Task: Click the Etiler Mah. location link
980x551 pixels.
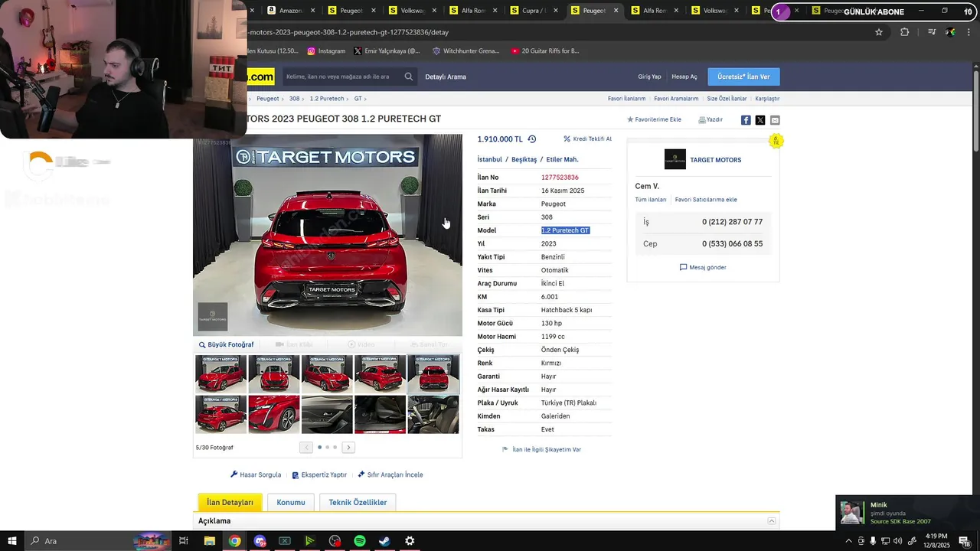Action: coord(562,159)
